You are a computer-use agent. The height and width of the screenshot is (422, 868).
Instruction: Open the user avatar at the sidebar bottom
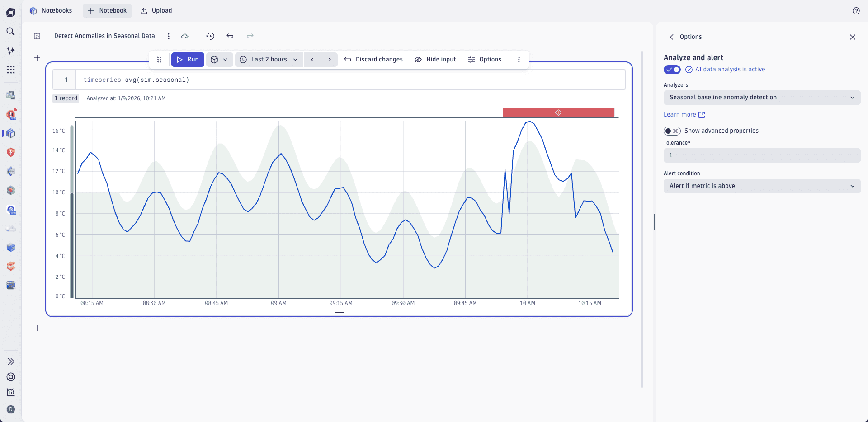click(x=10, y=409)
